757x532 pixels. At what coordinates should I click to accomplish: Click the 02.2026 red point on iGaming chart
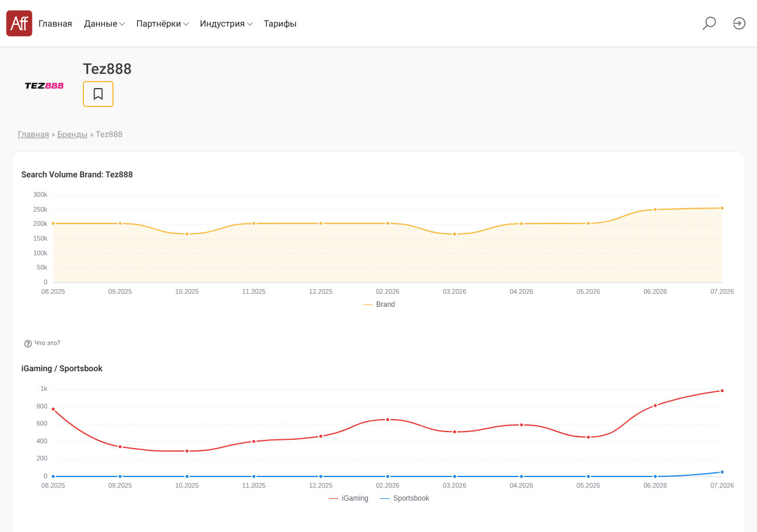click(388, 420)
